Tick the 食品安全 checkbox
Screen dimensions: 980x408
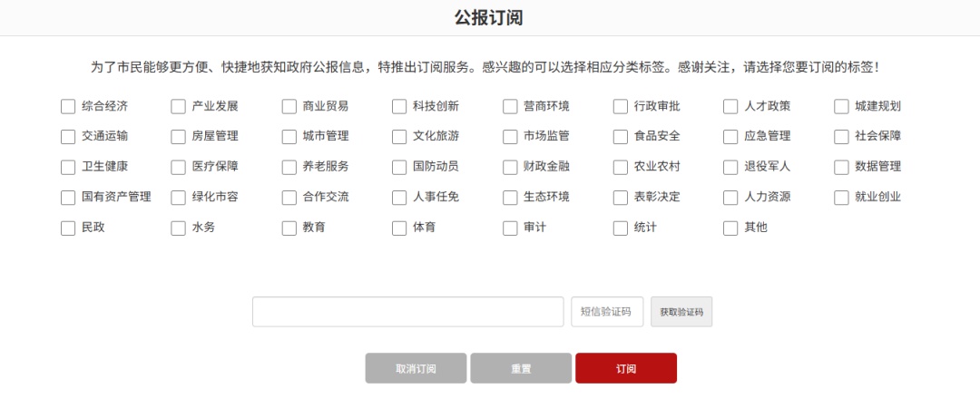tap(621, 137)
